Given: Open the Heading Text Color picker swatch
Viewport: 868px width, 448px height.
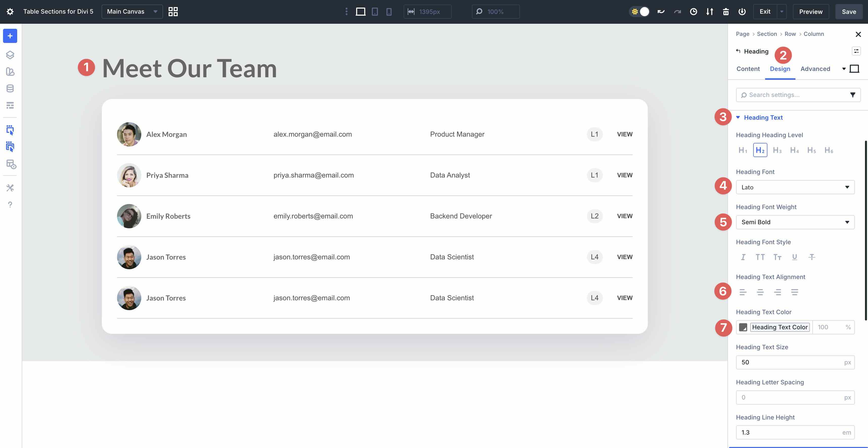Looking at the screenshot, I should tap(743, 327).
